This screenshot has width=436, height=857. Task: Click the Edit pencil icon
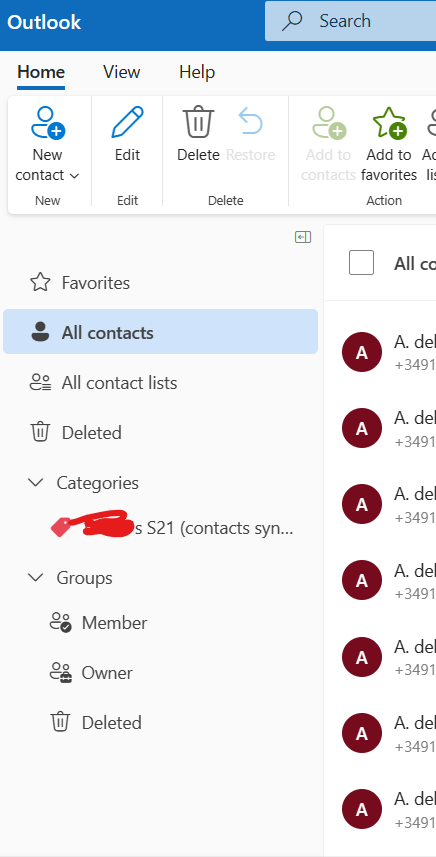127,122
